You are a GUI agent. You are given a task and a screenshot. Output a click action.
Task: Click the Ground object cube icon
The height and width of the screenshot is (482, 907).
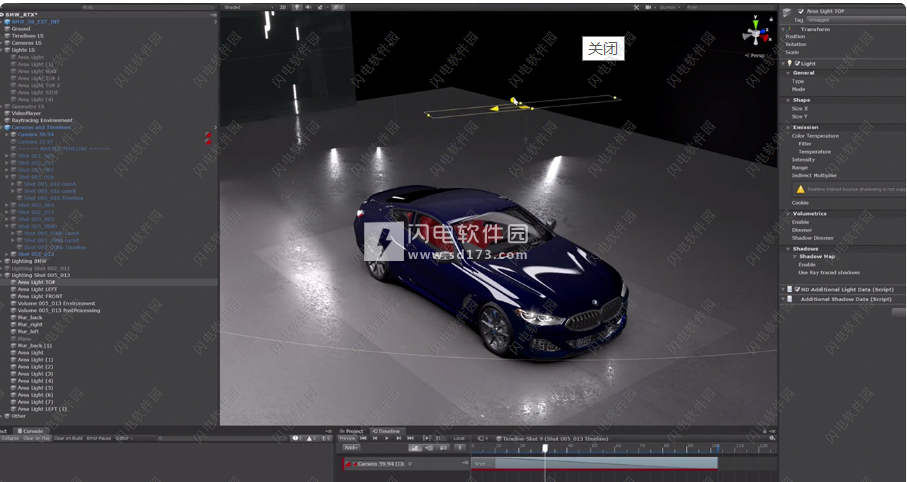(8, 28)
